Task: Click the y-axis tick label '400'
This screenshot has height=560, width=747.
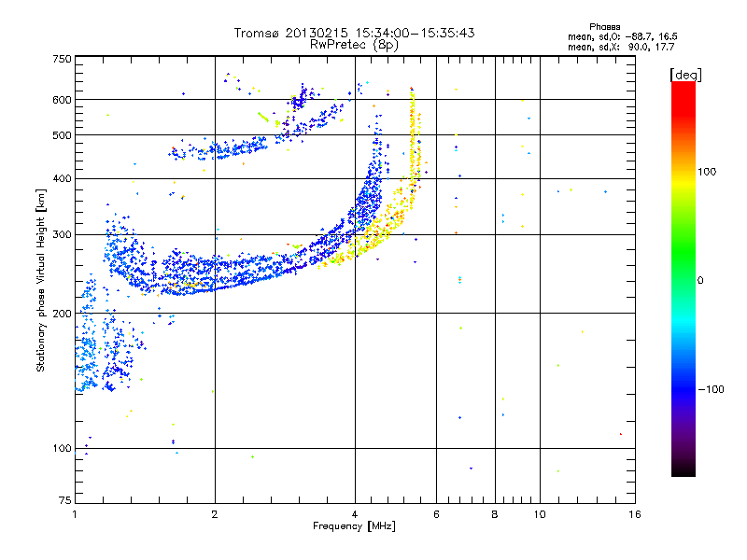Action: click(62, 178)
